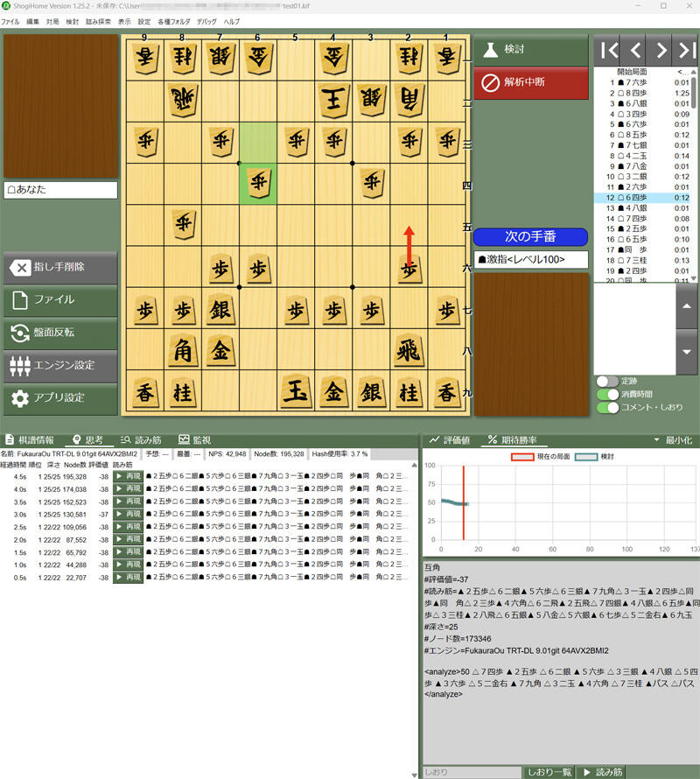
Task: Step back one move with the left arrow
Action: click(635, 49)
